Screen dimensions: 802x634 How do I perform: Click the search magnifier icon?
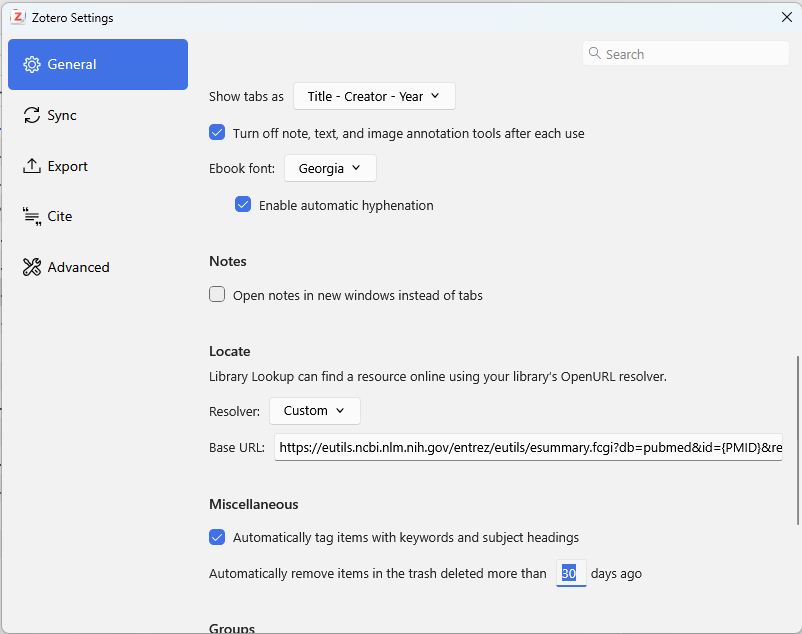[x=594, y=53]
